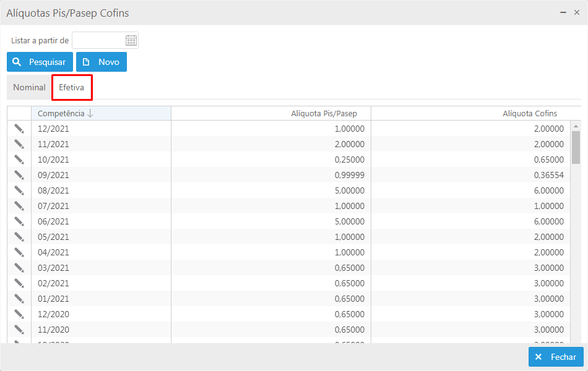Edit the 09/2021 row pencil icon
The image size is (588, 371).
pos(19,175)
